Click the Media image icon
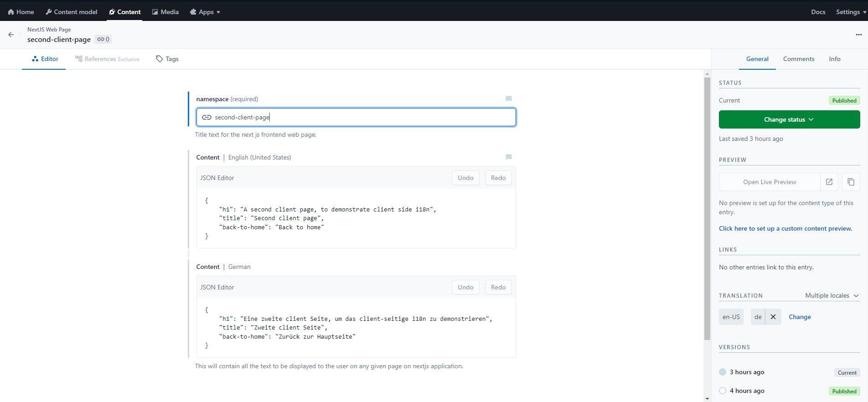This screenshot has width=868, height=402. (155, 12)
